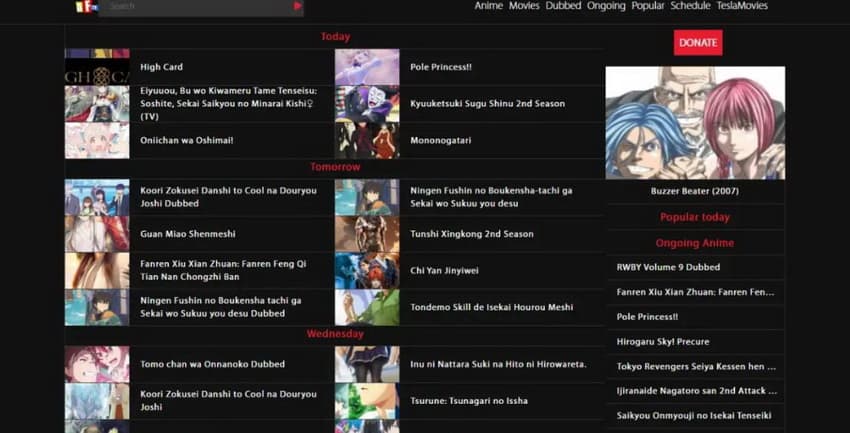Open Fanren Xiu Xian Zhuan Chongzhi Ban
The height and width of the screenshot is (433, 850).
coord(223,270)
